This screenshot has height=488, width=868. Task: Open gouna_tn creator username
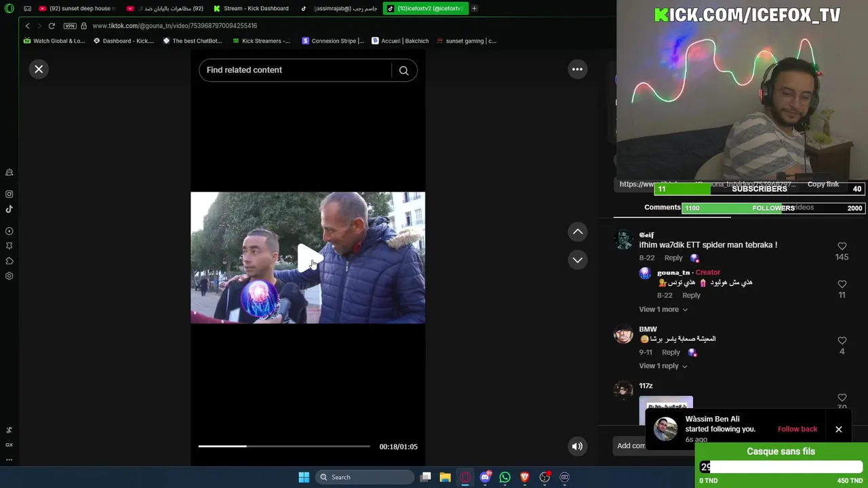pyautogui.click(x=673, y=272)
